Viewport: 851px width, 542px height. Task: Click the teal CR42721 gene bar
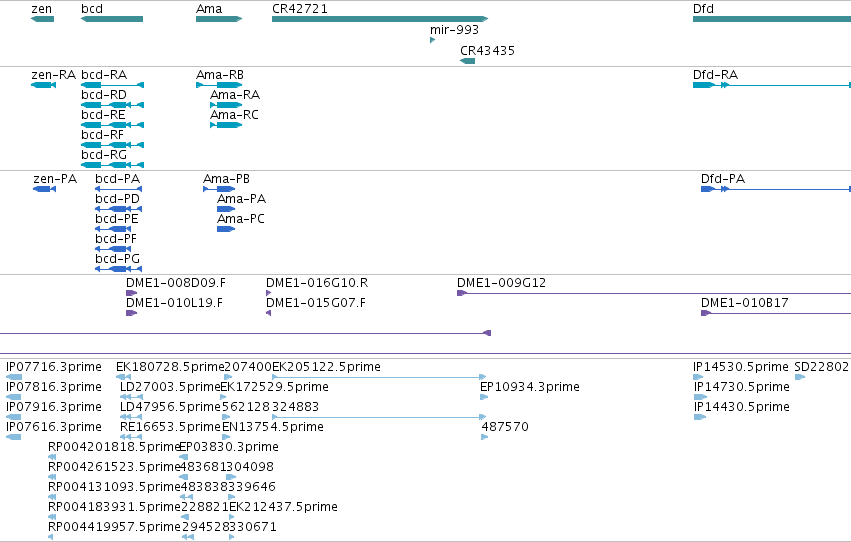click(x=380, y=19)
